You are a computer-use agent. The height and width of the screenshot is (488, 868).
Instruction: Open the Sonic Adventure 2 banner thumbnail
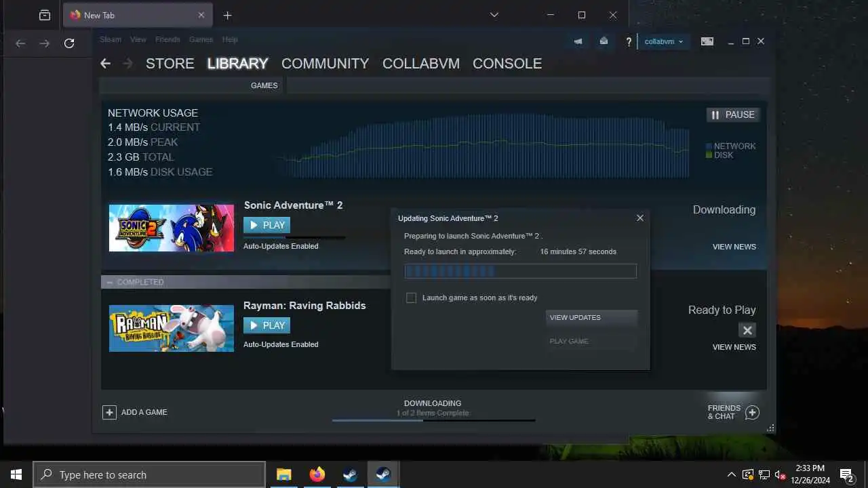click(172, 228)
